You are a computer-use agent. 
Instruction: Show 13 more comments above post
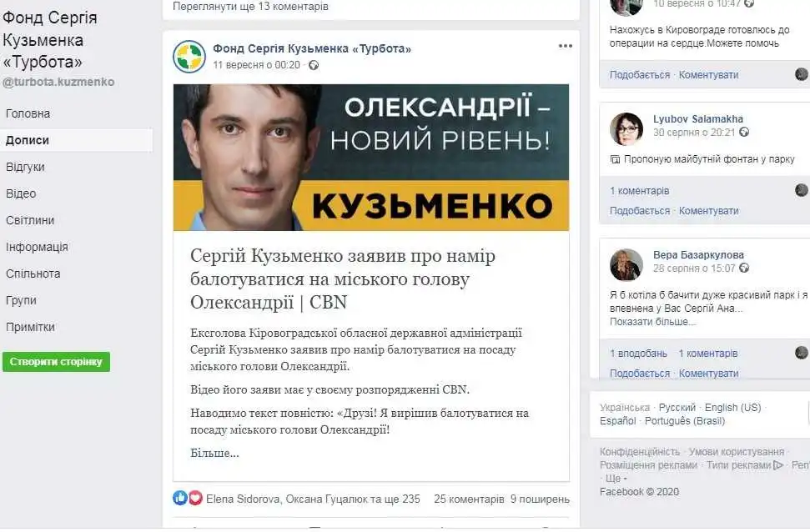click(x=250, y=7)
